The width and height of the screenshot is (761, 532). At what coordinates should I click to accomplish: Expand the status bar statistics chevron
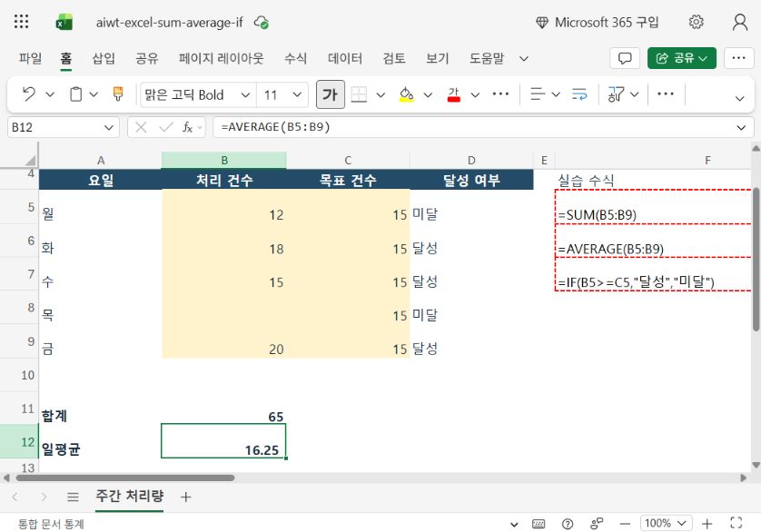tap(514, 524)
